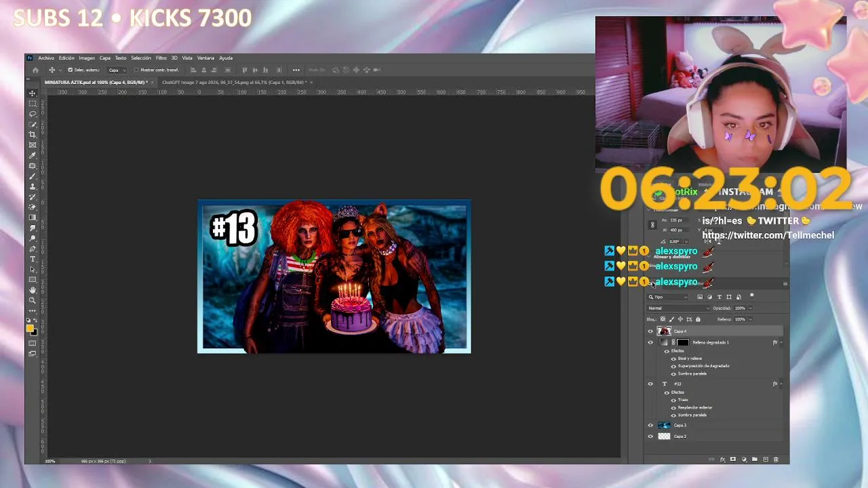Image resolution: width=868 pixels, height=488 pixels.
Task: Open the Relleno value dropdown
Action: pos(750,319)
